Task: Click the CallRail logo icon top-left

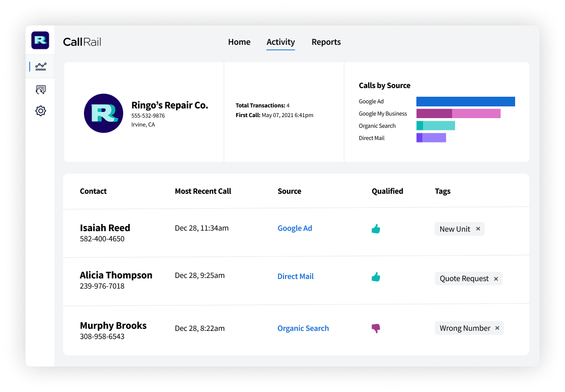Action: (x=40, y=40)
